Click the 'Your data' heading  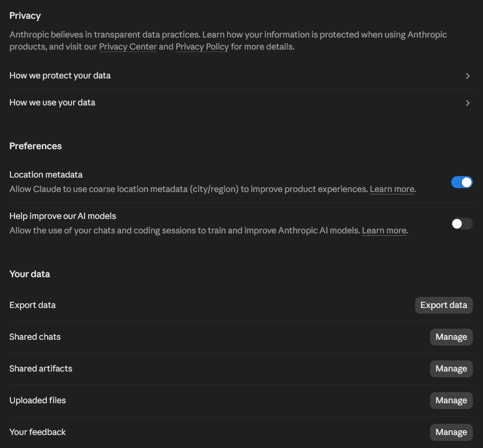(29, 274)
